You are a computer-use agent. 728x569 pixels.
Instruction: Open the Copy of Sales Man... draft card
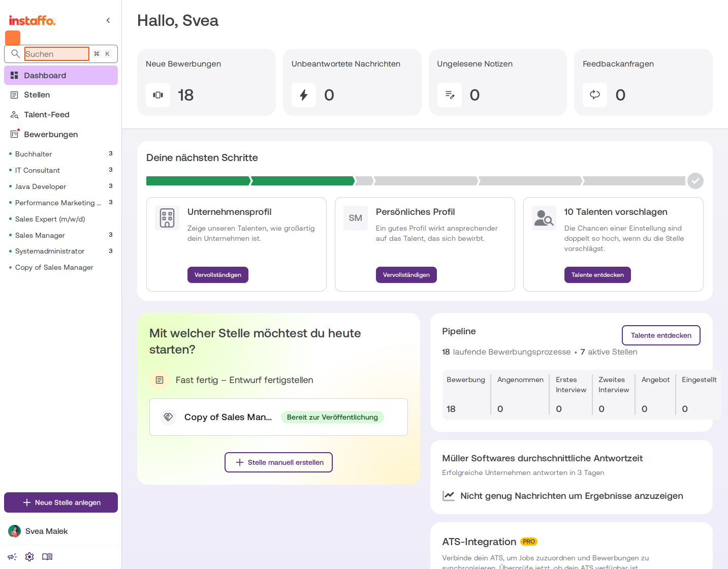[x=278, y=417]
